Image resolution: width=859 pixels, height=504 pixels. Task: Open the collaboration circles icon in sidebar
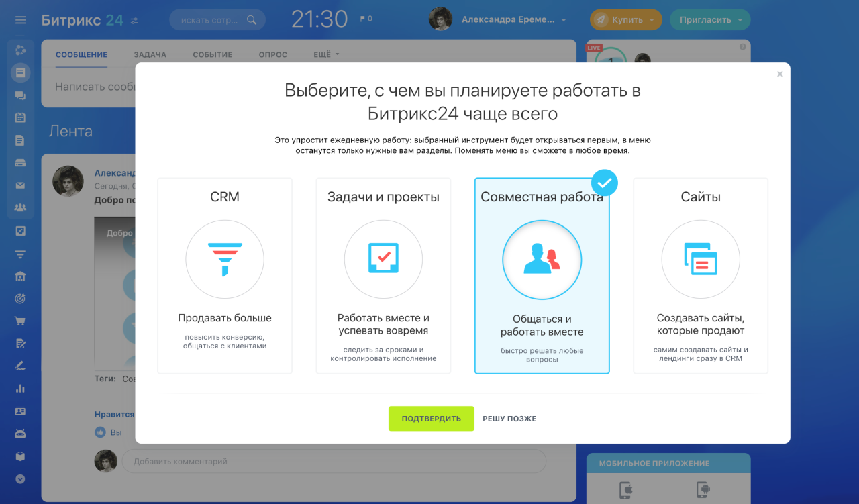coord(20,50)
